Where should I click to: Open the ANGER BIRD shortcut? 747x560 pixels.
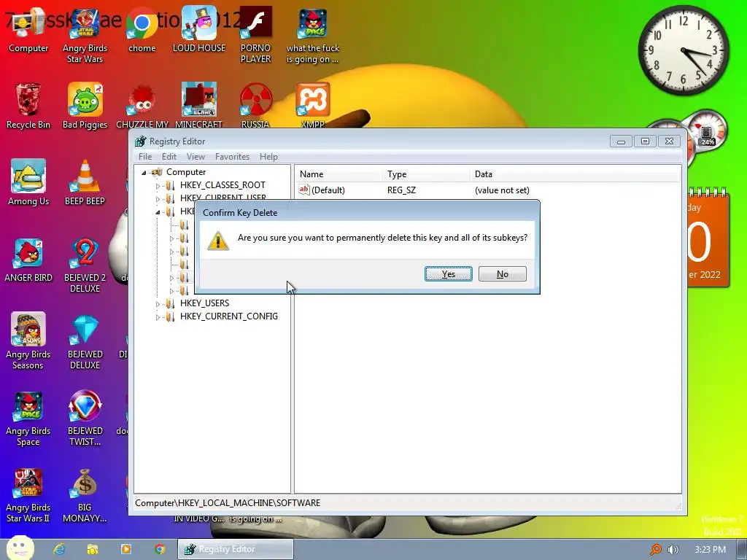click(x=28, y=260)
